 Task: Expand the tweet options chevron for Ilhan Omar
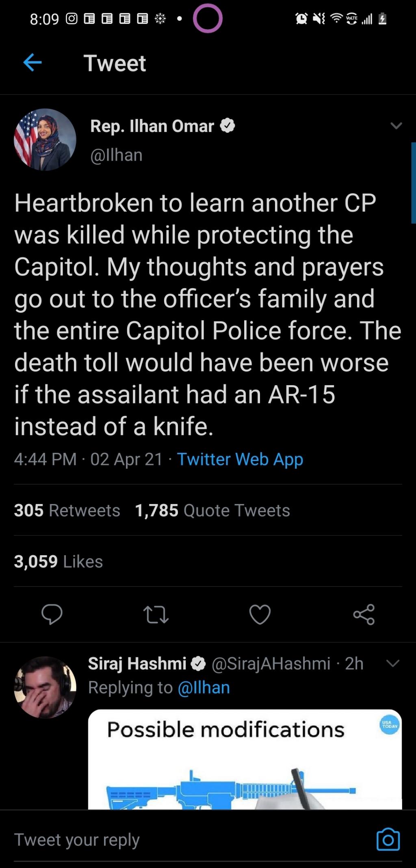396,126
